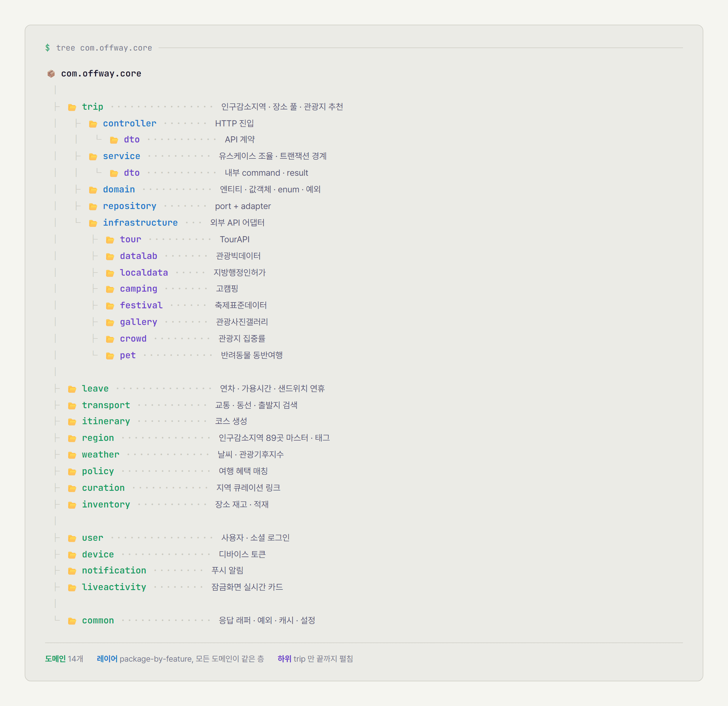Click the tour folder icon
Image resolution: width=728 pixels, height=706 pixels.
pos(110,240)
